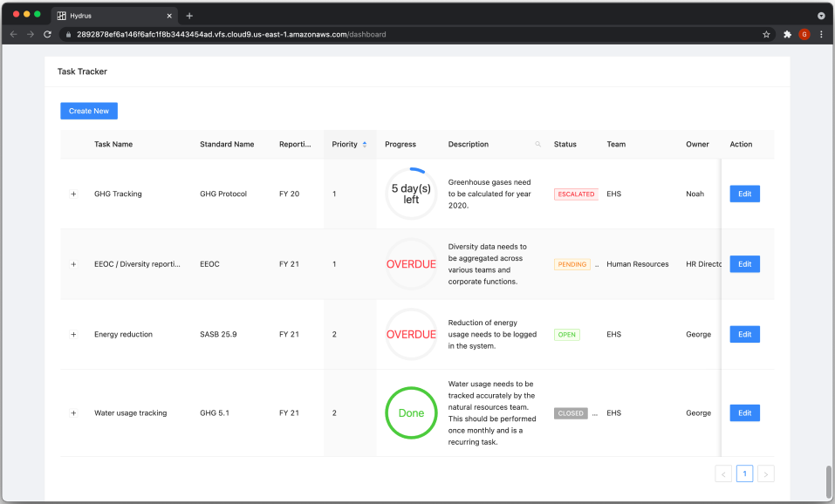Click the 5 day(s) left progress circle

click(x=411, y=194)
